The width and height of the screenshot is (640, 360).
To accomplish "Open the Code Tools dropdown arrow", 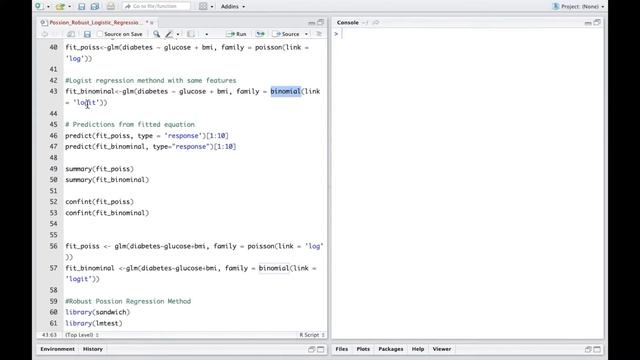I will [178, 35].
